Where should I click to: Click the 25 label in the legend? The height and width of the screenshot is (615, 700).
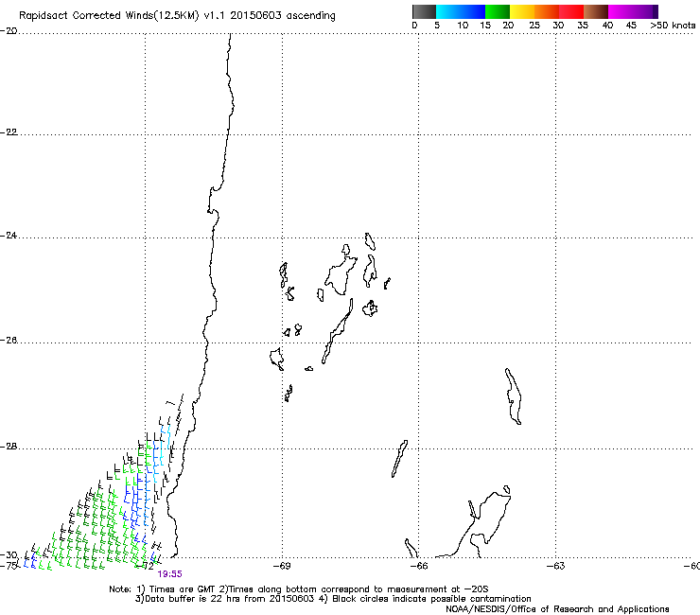tap(534, 26)
